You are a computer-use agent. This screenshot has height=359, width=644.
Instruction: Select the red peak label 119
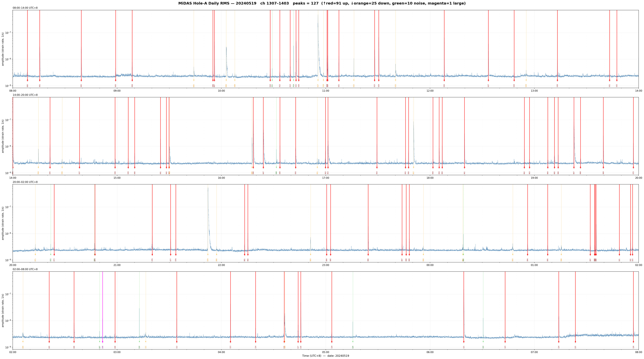coord(332,347)
